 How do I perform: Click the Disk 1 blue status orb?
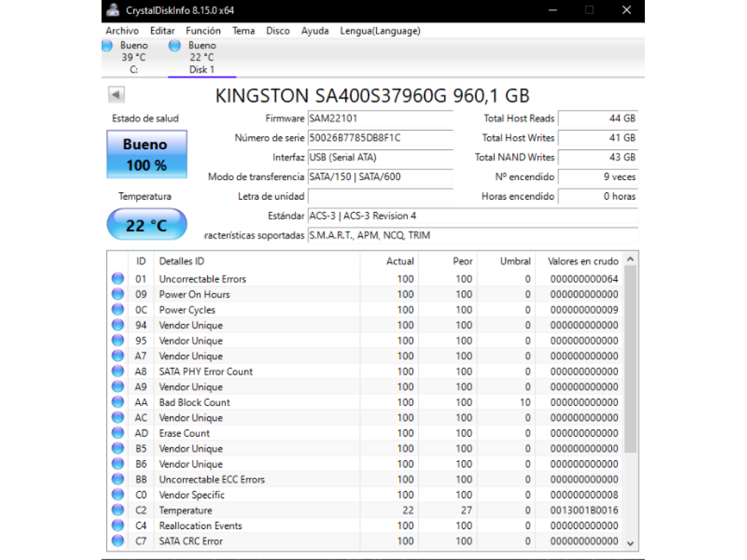pos(174,45)
